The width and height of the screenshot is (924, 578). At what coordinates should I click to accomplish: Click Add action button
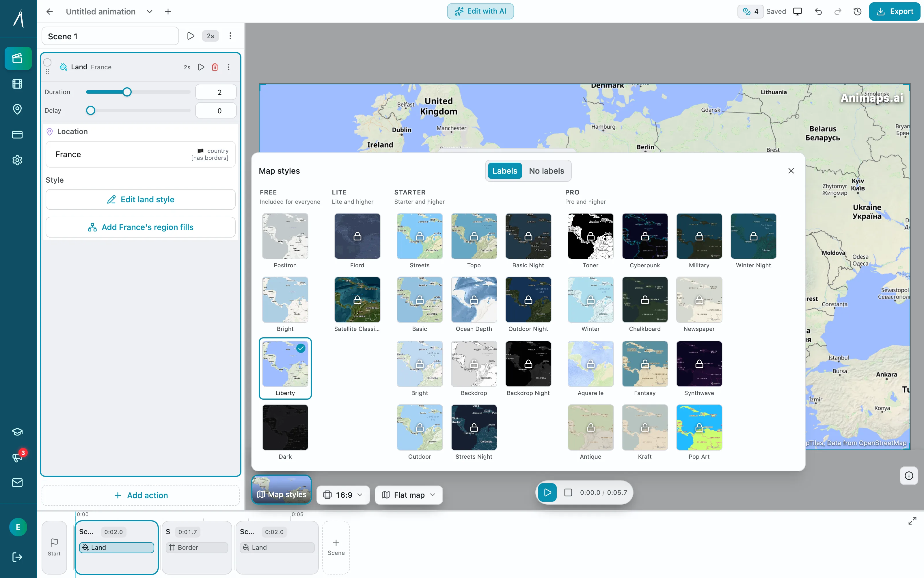[141, 495]
